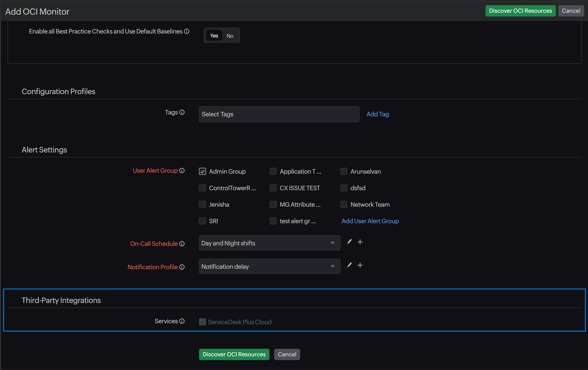588x370 pixels.
Task: Click the info icon next to User Alert Group
Action: click(182, 171)
